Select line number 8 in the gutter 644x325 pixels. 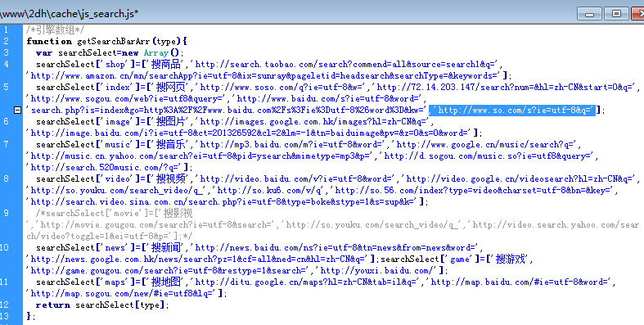[x=6, y=178]
